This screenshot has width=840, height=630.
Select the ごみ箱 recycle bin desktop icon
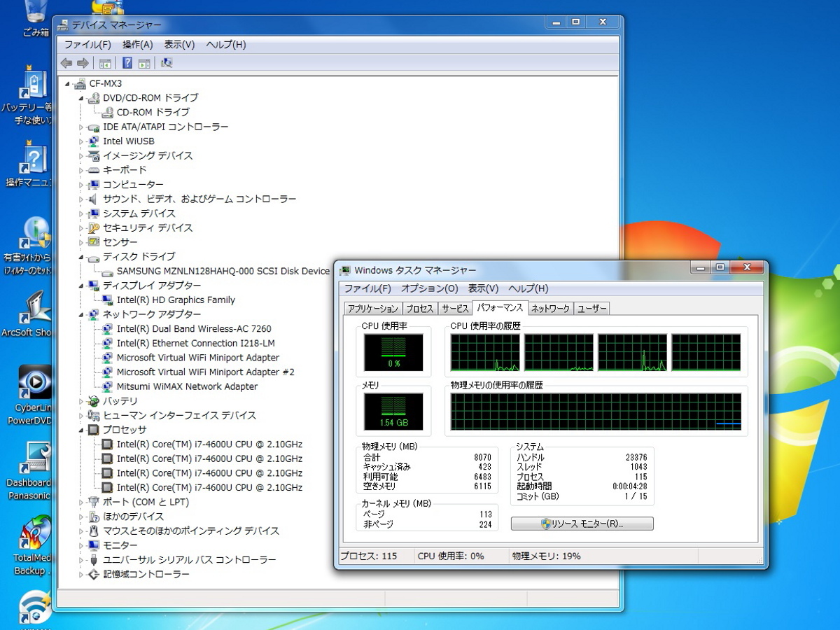pyautogui.click(x=35, y=18)
